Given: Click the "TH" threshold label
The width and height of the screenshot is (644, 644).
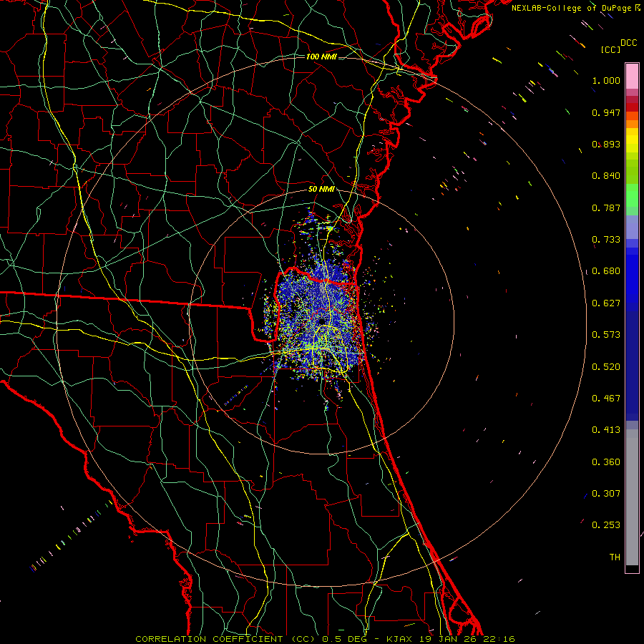Looking at the screenshot, I should click(615, 557).
